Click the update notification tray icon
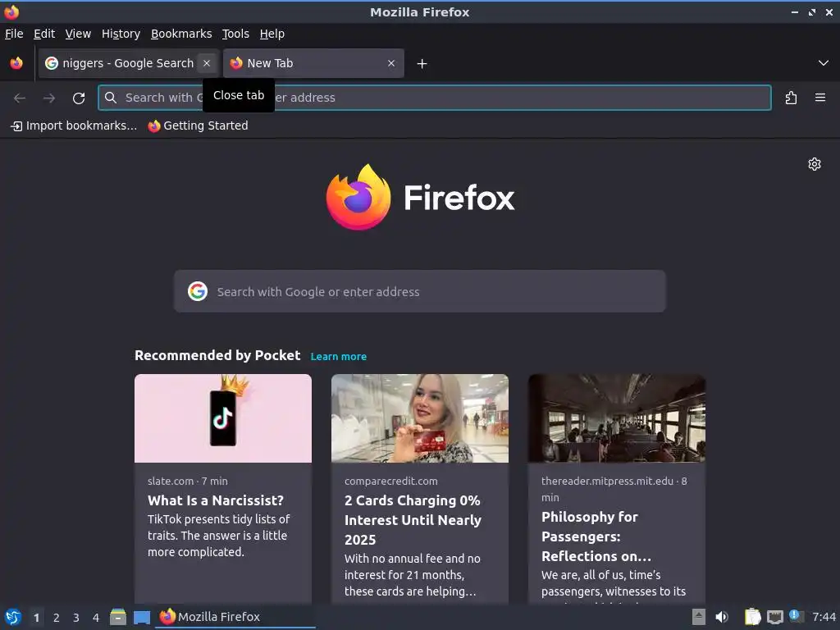 tap(796, 617)
